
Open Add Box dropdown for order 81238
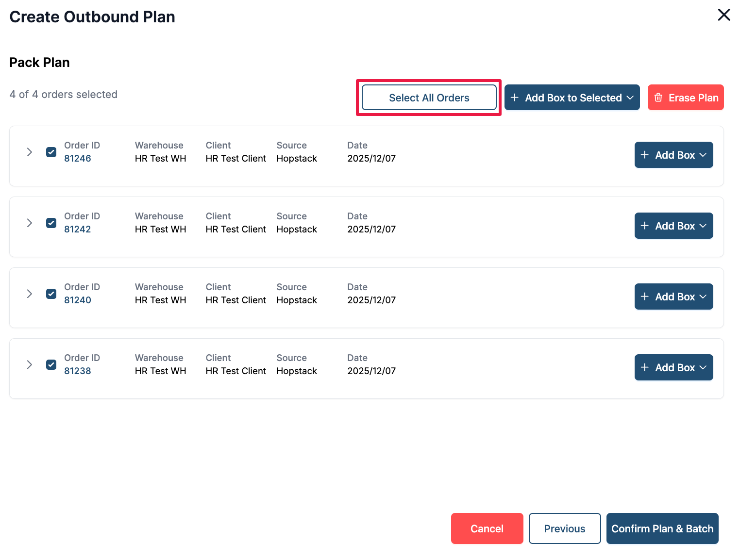[x=673, y=367]
